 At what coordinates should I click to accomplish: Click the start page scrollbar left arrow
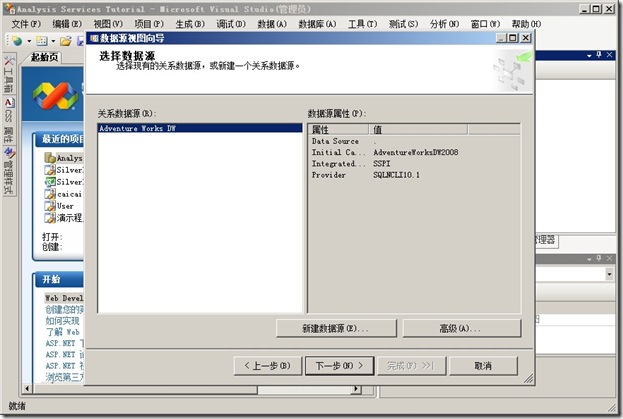(27, 389)
